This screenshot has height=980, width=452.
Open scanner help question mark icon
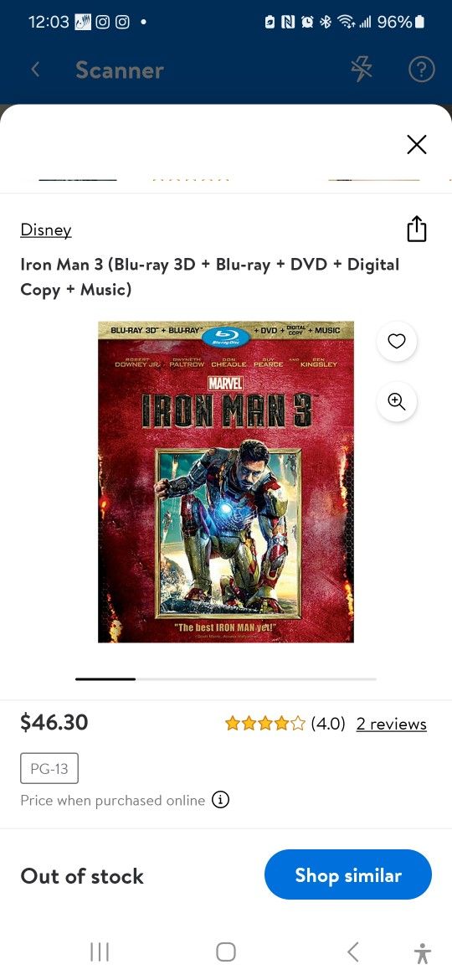point(421,70)
